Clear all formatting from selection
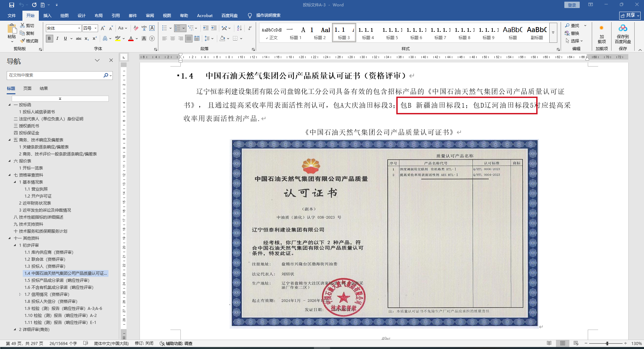This screenshot has width=644, height=349. (136, 28)
